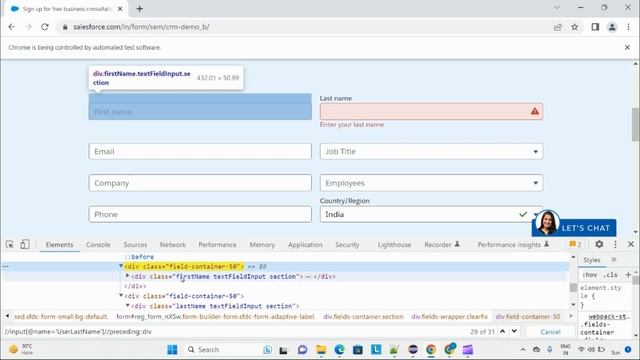The height and width of the screenshot is (360, 640).
Task: Go to previous search match
Action: [502, 331]
